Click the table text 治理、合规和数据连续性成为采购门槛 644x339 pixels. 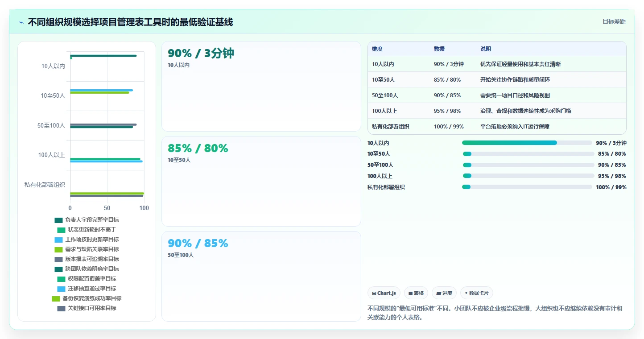click(x=526, y=111)
